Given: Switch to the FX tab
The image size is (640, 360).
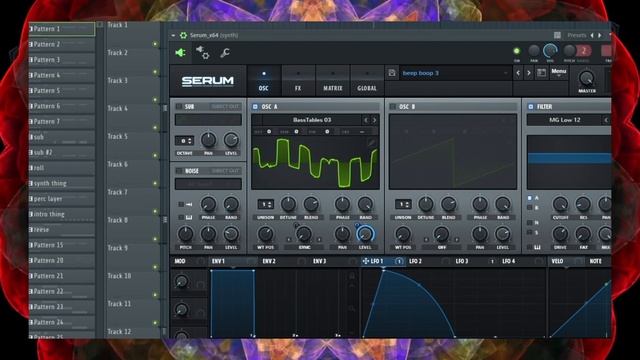Looking at the screenshot, I should point(298,81).
